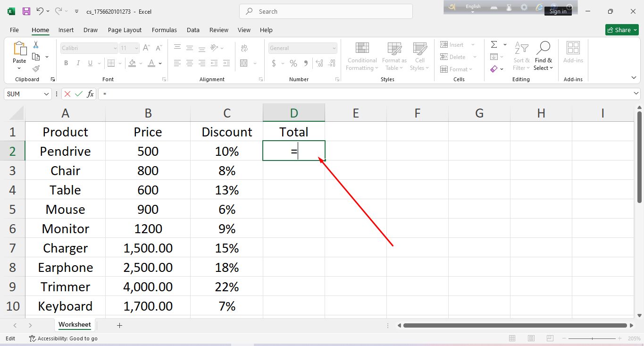This screenshot has height=346, width=644.
Task: Click the Save icon in title bar
Action: click(x=26, y=11)
